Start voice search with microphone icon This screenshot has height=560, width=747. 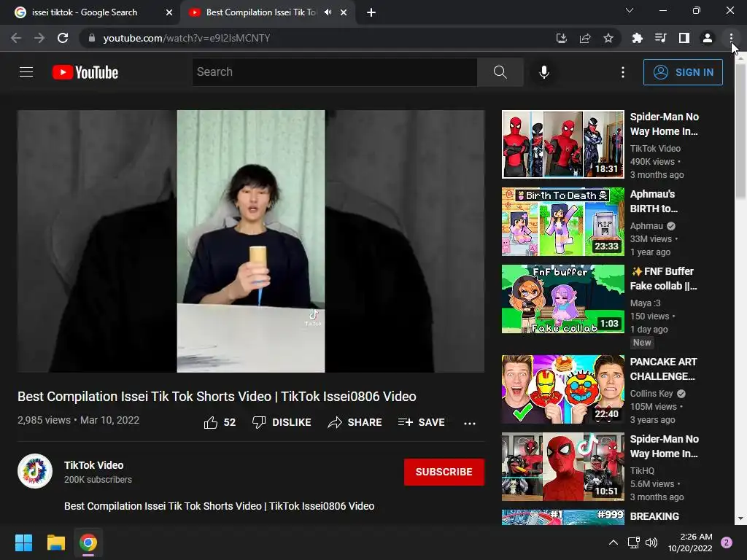click(544, 72)
